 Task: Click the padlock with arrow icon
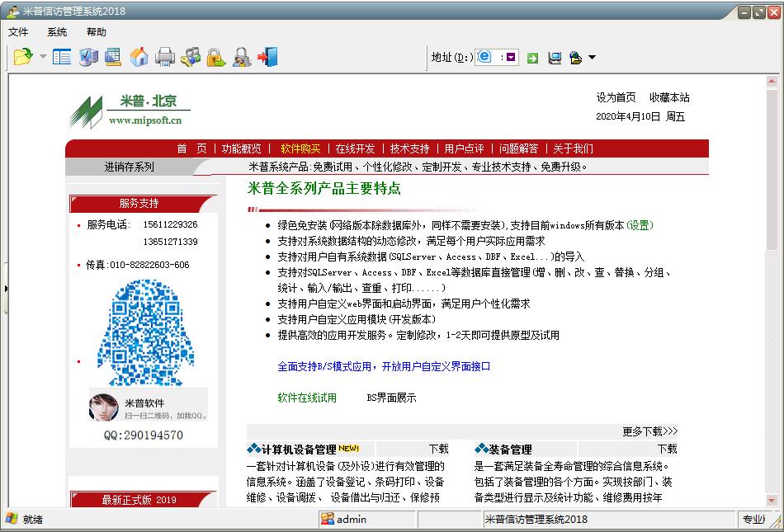point(216,57)
